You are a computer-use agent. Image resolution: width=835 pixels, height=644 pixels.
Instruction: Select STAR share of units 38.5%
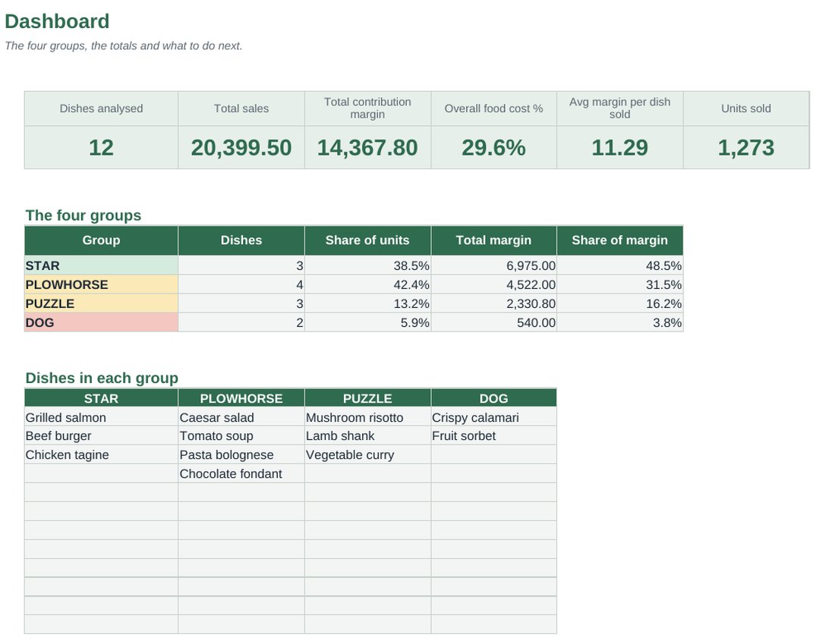367,265
